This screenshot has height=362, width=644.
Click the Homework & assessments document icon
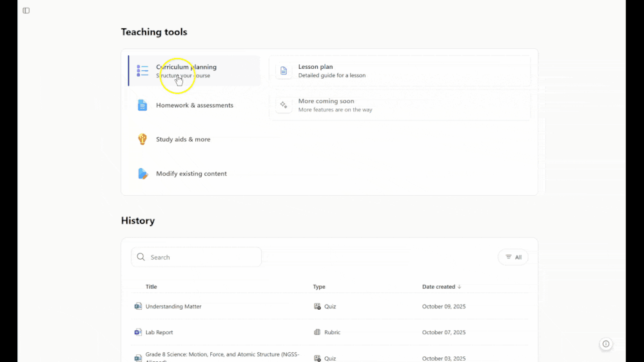[x=142, y=105]
